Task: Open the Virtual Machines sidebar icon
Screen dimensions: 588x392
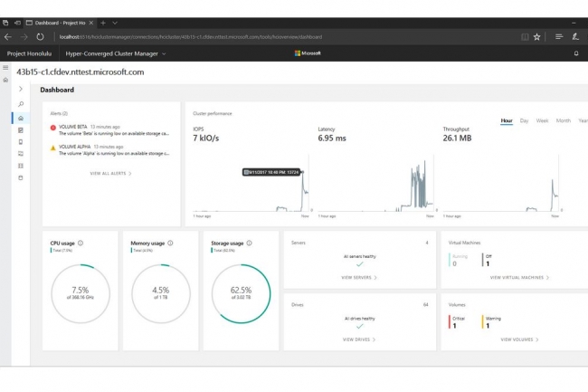Action: coord(21,154)
